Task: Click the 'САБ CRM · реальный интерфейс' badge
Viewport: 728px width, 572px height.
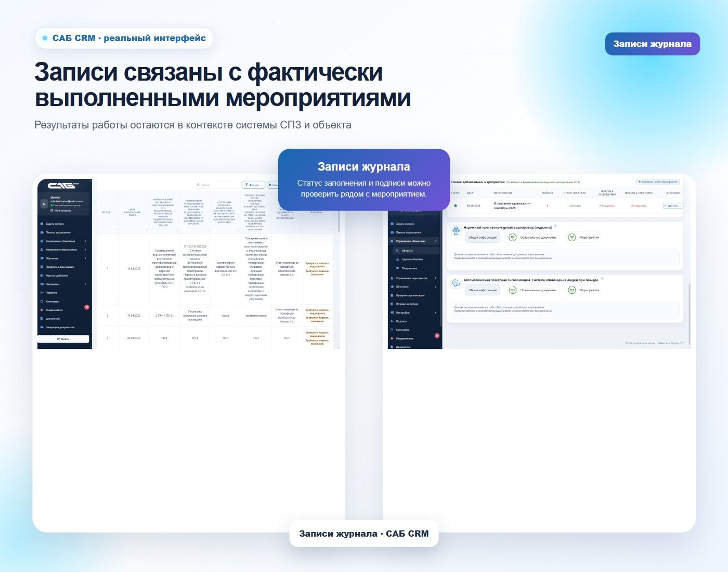Action: 124,38
